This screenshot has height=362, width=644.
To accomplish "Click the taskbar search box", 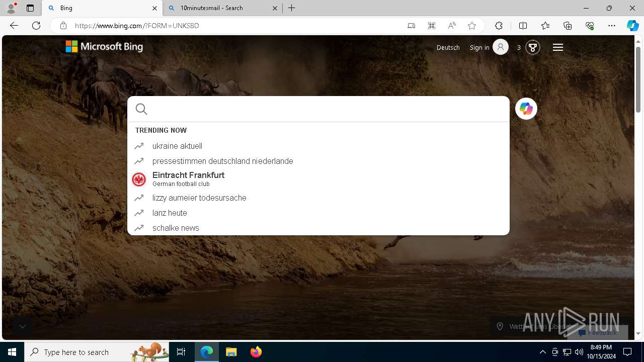I will (97, 352).
